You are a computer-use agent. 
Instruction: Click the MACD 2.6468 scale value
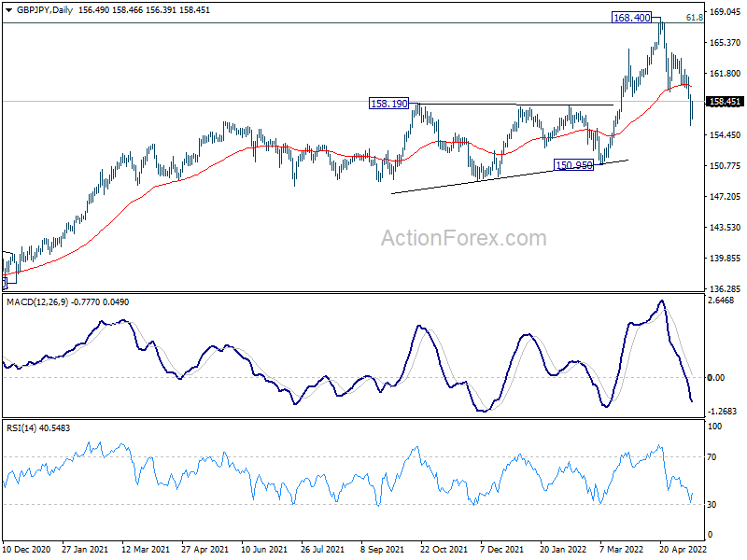tap(721, 301)
